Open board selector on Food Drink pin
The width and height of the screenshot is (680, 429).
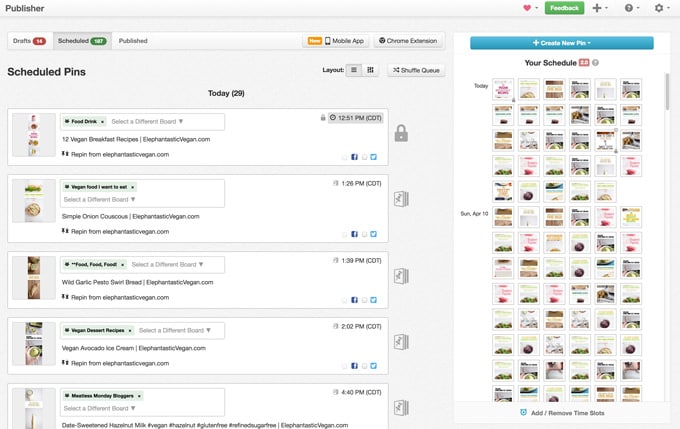click(x=147, y=121)
